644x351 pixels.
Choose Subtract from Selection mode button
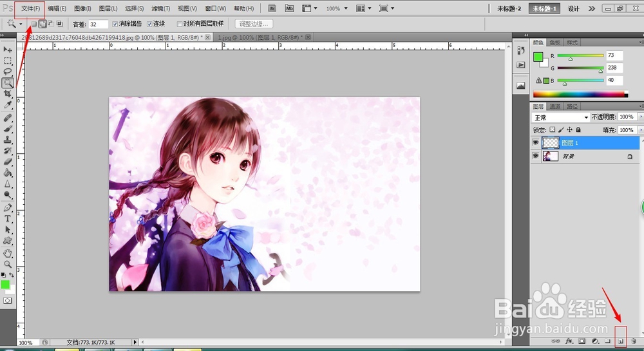51,24
